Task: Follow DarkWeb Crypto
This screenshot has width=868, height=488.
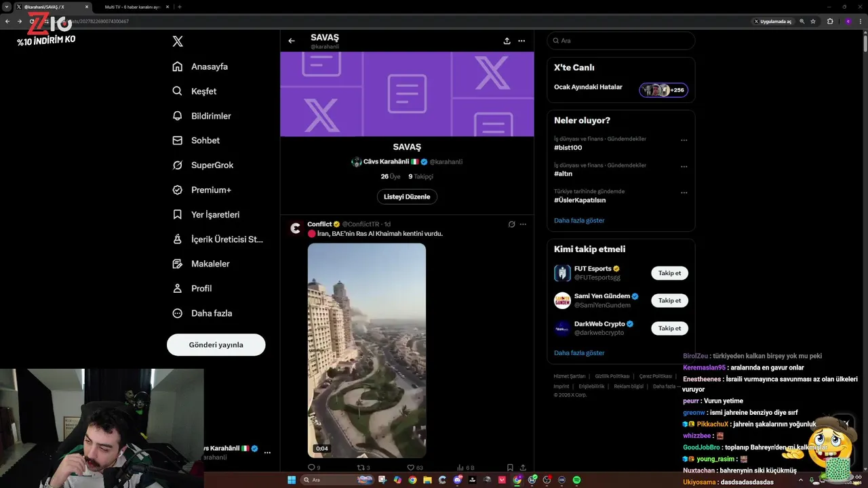Action: (x=669, y=328)
